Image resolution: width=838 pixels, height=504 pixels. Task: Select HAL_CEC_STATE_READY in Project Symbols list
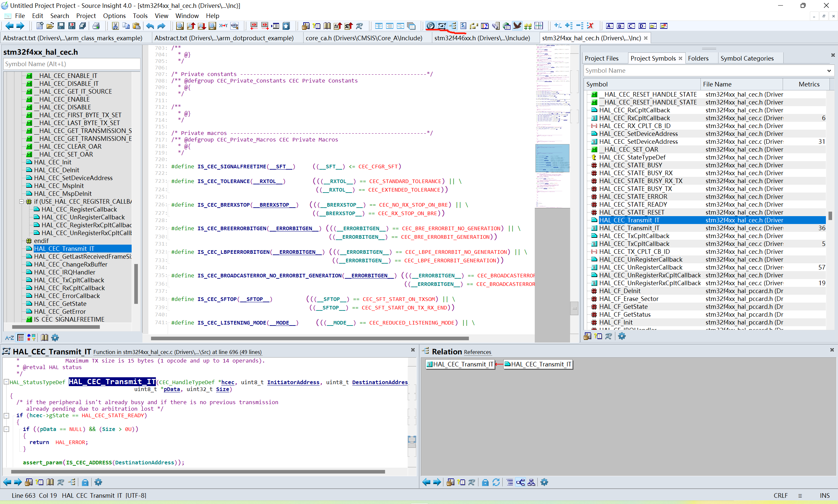(x=633, y=204)
